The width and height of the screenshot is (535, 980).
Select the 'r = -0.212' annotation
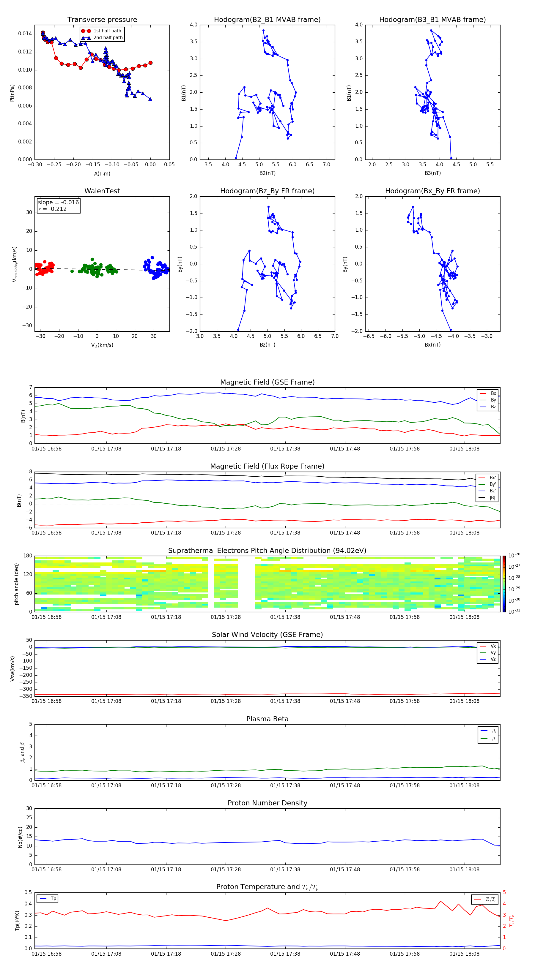click(52, 209)
